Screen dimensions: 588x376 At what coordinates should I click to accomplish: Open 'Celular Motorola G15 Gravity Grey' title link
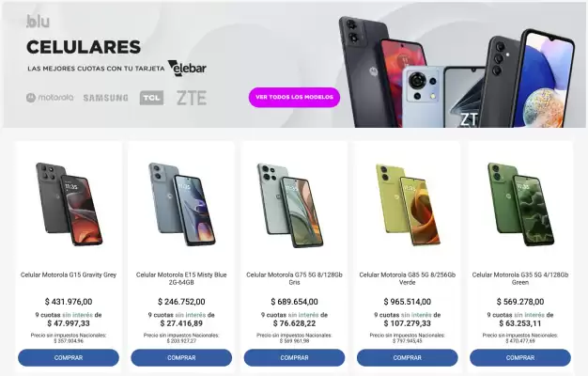pos(69,274)
